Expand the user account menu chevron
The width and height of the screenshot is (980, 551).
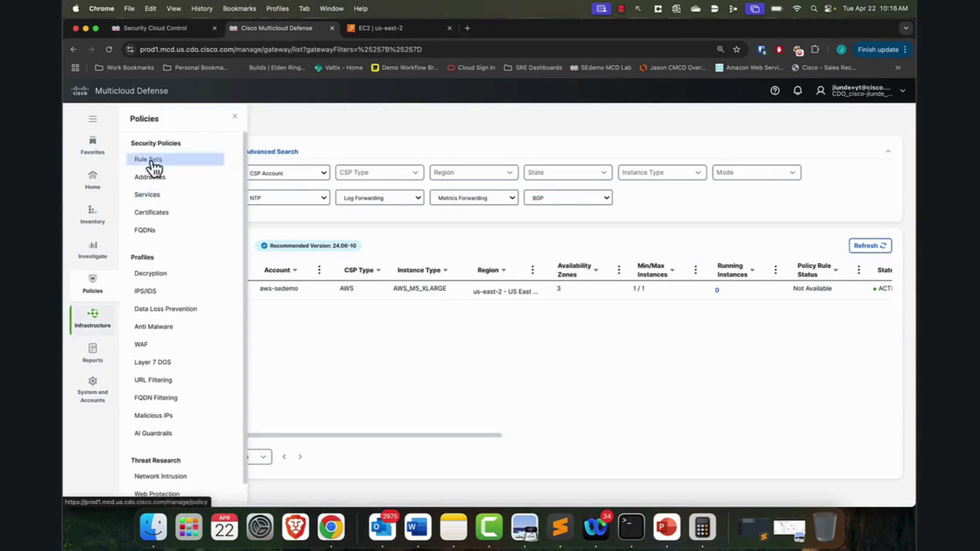click(x=902, y=90)
